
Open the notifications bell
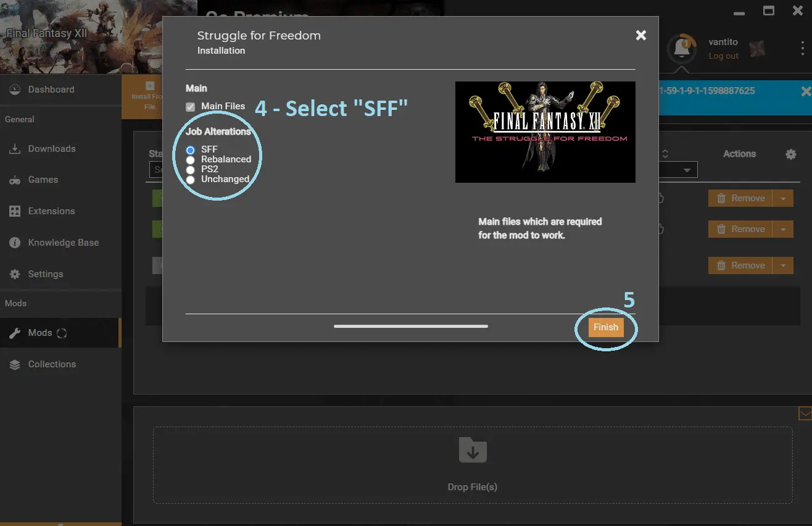(x=682, y=48)
